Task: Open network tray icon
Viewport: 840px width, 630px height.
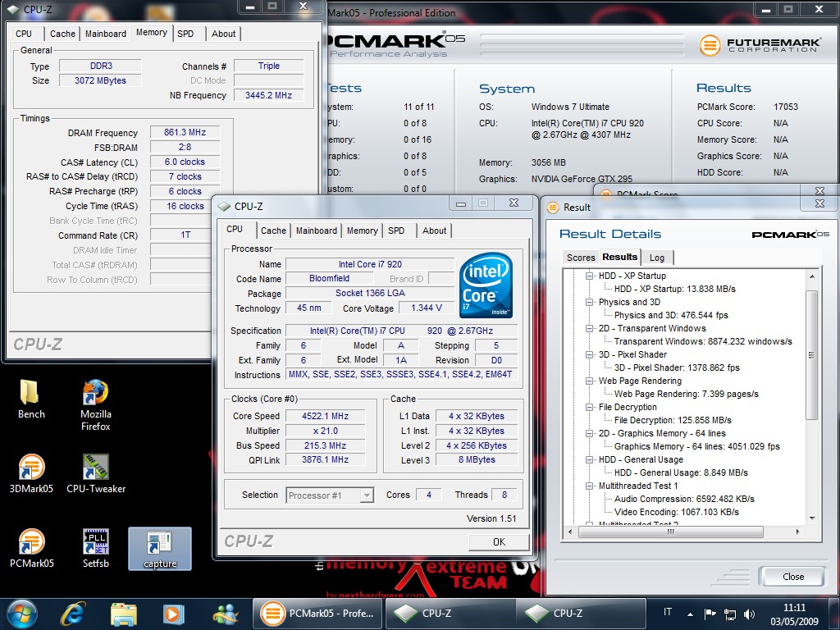Action: pos(729,614)
